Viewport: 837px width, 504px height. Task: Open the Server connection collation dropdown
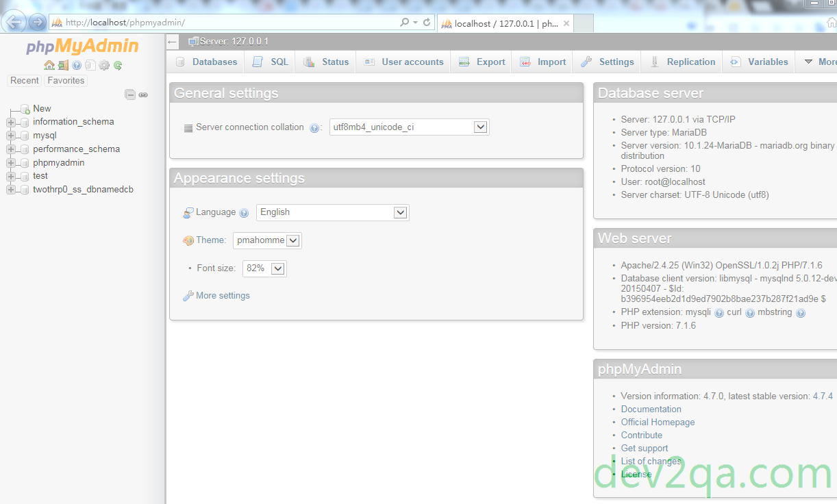pyautogui.click(x=409, y=127)
